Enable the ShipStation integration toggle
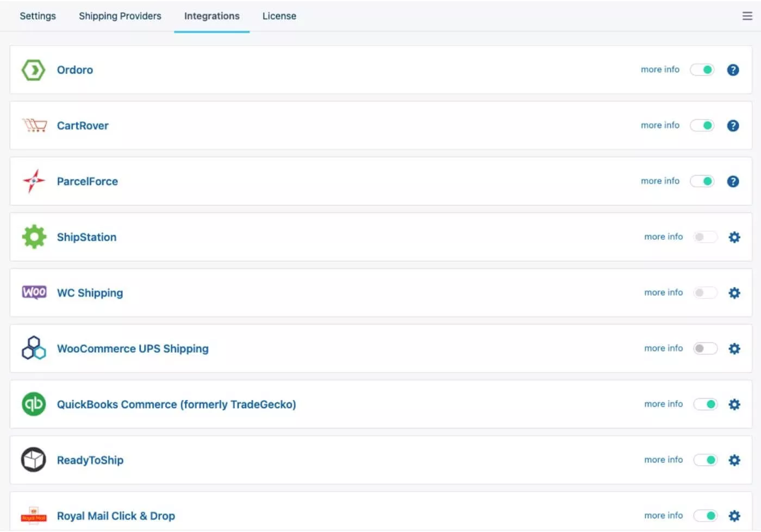Viewport: 761px width, 532px height. click(705, 237)
